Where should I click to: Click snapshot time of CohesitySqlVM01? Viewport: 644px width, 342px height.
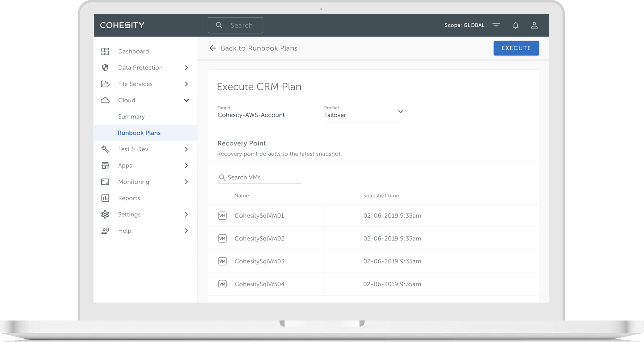pyautogui.click(x=392, y=215)
